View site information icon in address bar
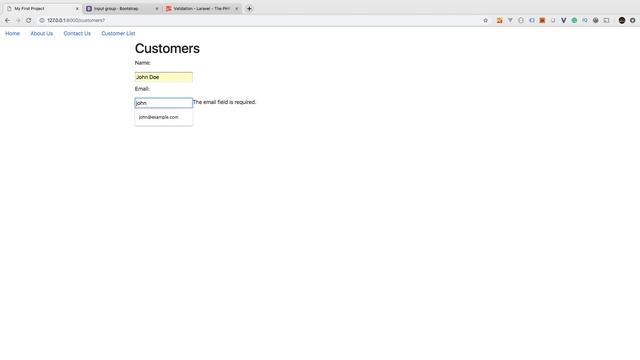The width and height of the screenshot is (640, 360). 42,20
